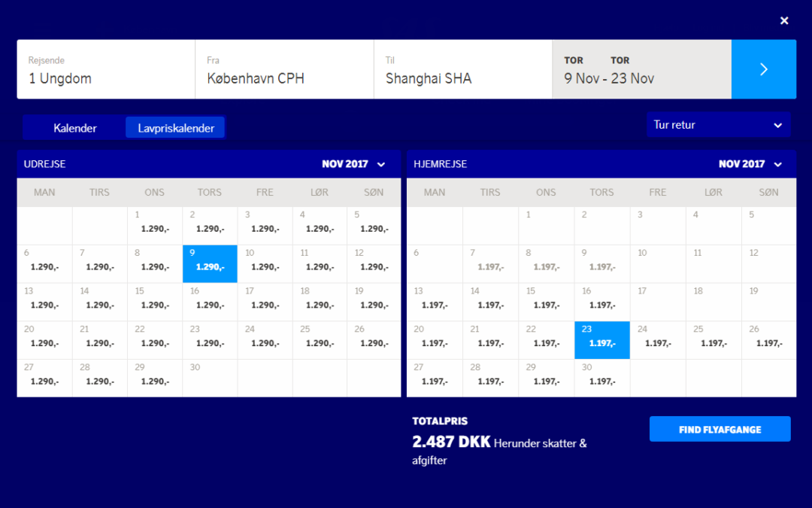Viewport: 812px width, 508px height.
Task: Edit the Til Shanghai SHA field
Action: tap(462, 69)
